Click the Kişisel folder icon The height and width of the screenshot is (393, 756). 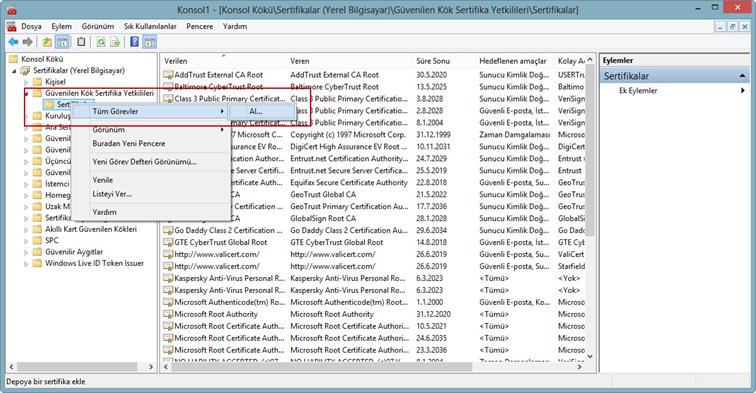point(37,82)
